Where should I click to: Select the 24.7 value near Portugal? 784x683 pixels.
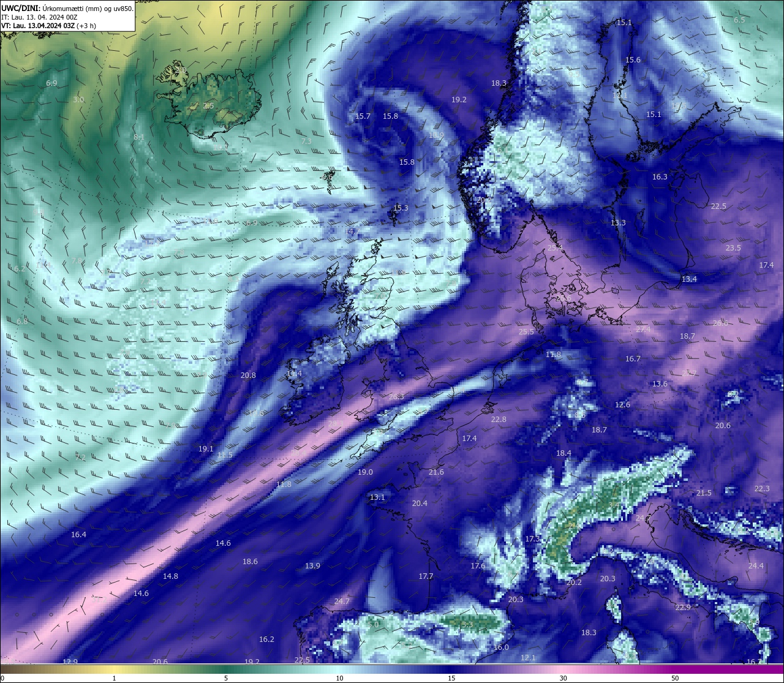point(342,602)
